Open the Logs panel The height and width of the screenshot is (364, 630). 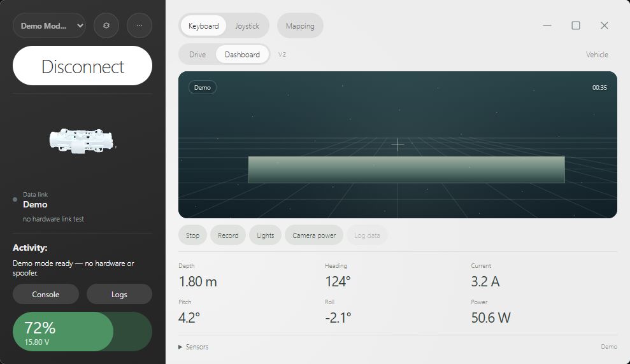pos(119,294)
